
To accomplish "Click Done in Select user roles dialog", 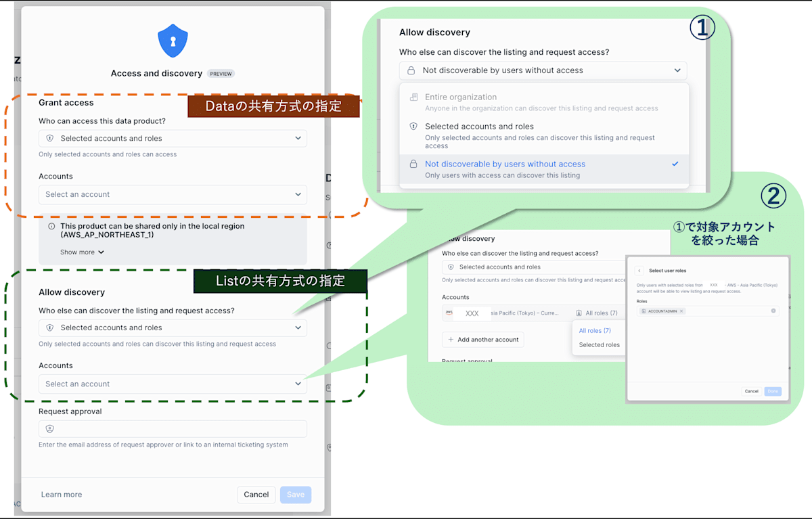I will coord(773,391).
